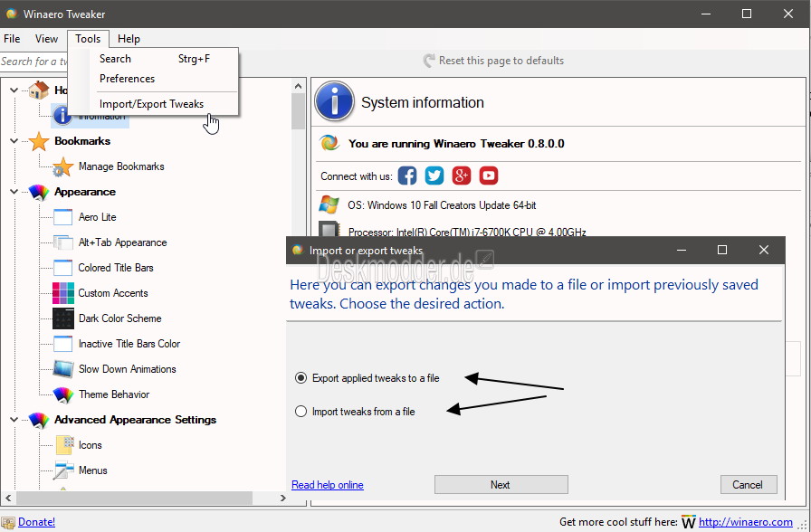Collapse the Home tree section
Screen dimensions: 811x532
tap(14, 90)
